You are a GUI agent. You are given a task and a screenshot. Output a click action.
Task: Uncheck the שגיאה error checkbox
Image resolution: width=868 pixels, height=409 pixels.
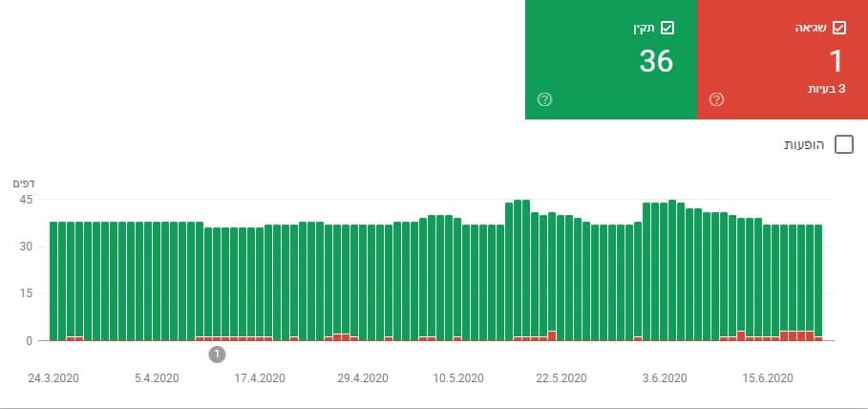coord(838,29)
